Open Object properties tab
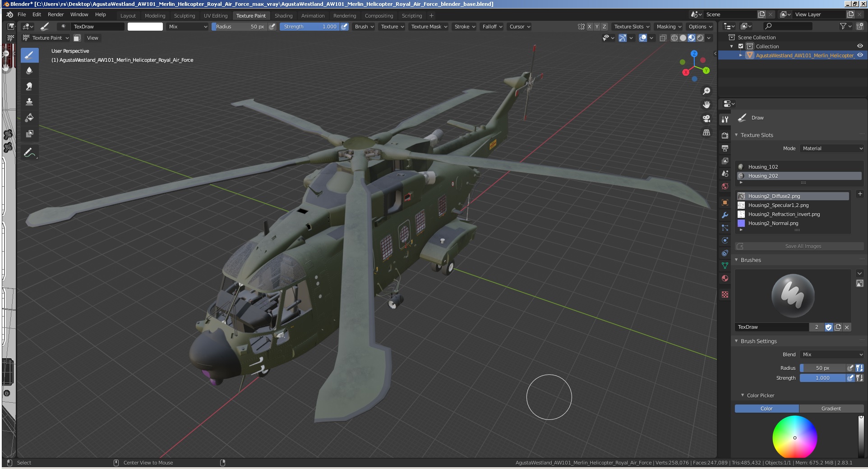The height and width of the screenshot is (469, 868). pos(725,202)
